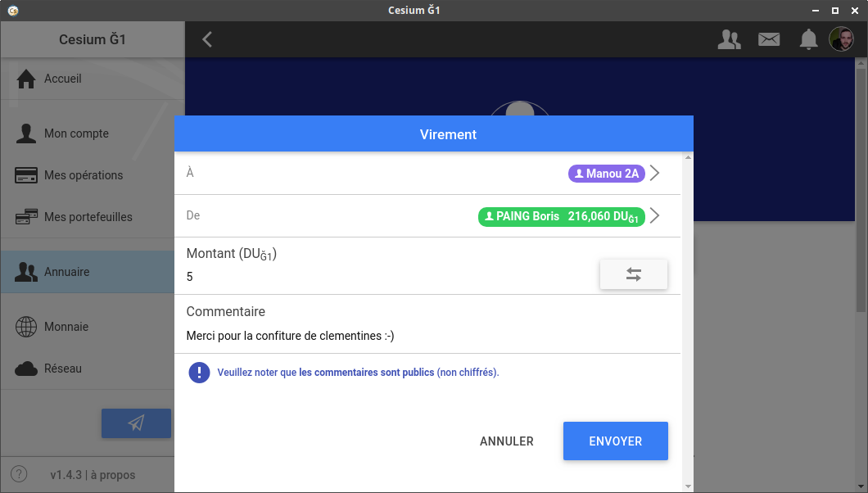Open the contacts directory icon in header

pos(729,39)
